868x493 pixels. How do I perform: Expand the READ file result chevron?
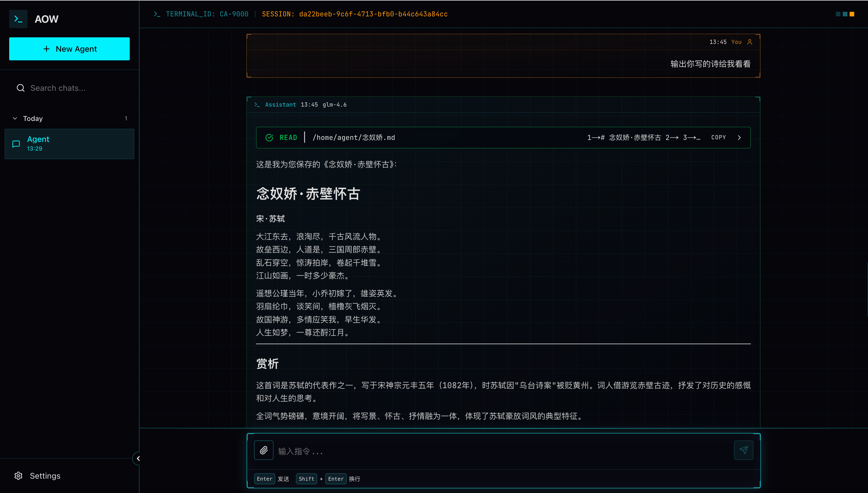coord(739,137)
